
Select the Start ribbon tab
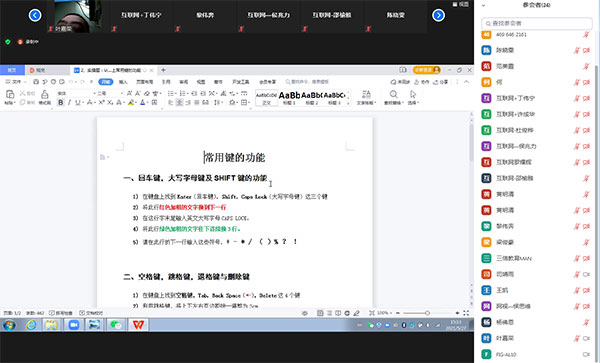[106, 82]
